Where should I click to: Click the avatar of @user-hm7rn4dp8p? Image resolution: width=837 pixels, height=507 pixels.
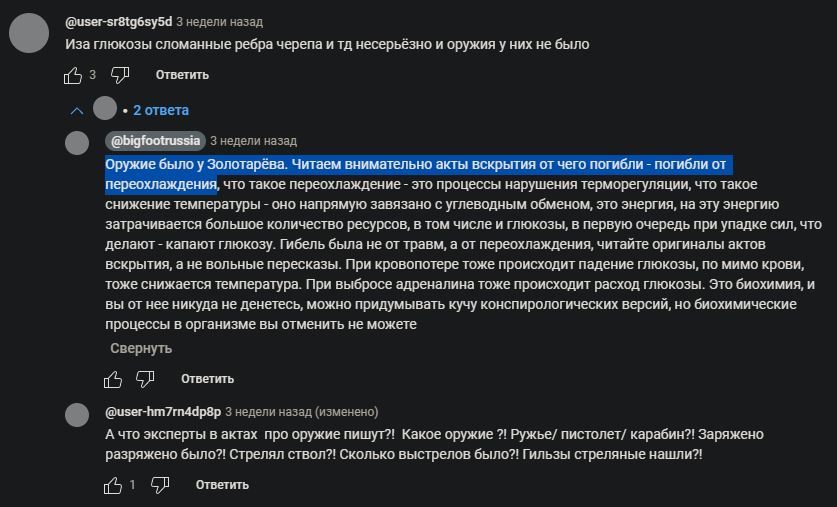click(77, 415)
